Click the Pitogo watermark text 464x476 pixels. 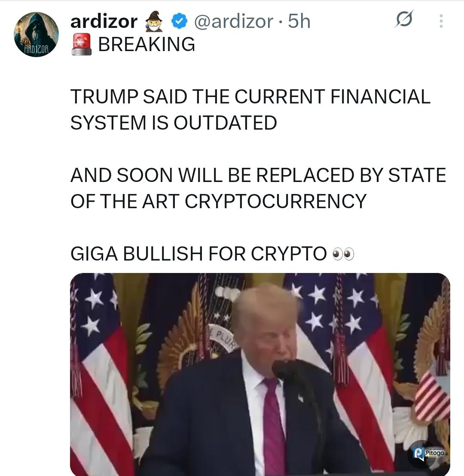point(435,453)
